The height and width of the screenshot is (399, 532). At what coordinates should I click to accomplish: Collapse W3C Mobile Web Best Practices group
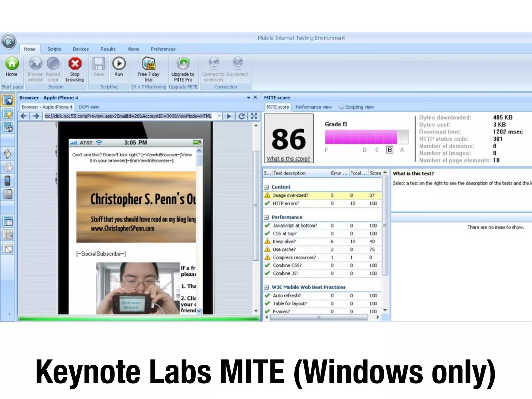tap(266, 287)
